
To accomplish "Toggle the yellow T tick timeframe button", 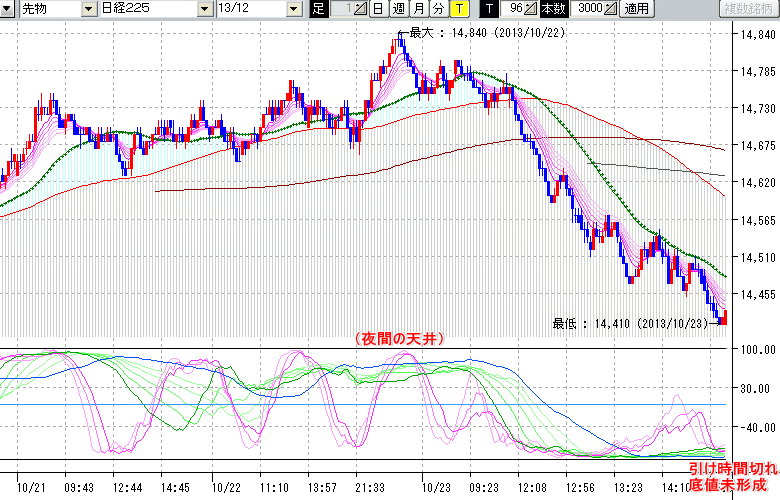I will coord(458,9).
